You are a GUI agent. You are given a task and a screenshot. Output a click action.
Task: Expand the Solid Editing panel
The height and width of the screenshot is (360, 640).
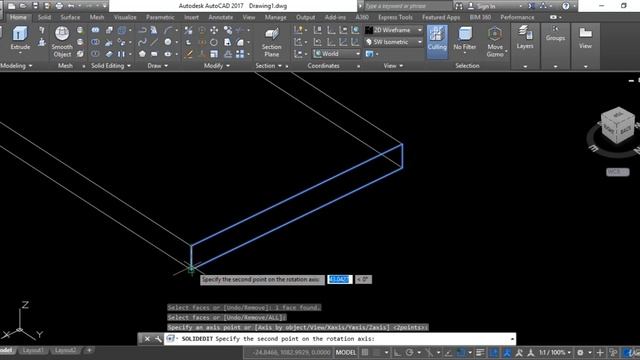tap(111, 66)
